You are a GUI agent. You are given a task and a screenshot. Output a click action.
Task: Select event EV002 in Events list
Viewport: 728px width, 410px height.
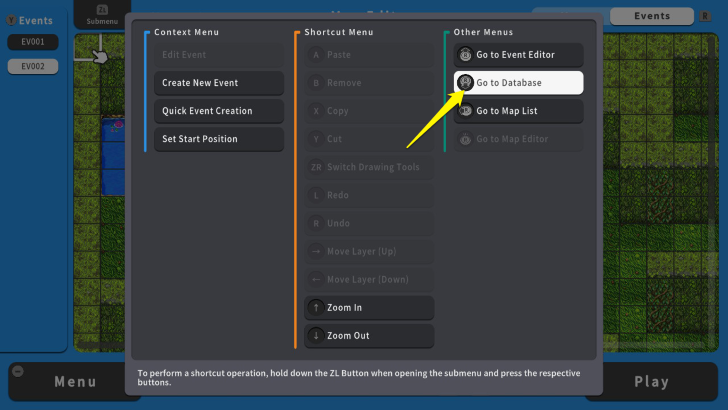pyautogui.click(x=33, y=67)
